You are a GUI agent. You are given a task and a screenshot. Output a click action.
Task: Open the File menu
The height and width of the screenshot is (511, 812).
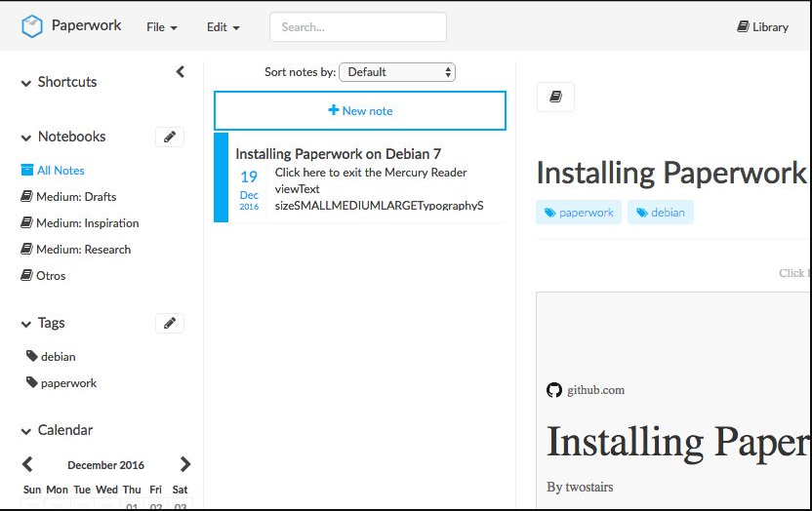coord(161,27)
